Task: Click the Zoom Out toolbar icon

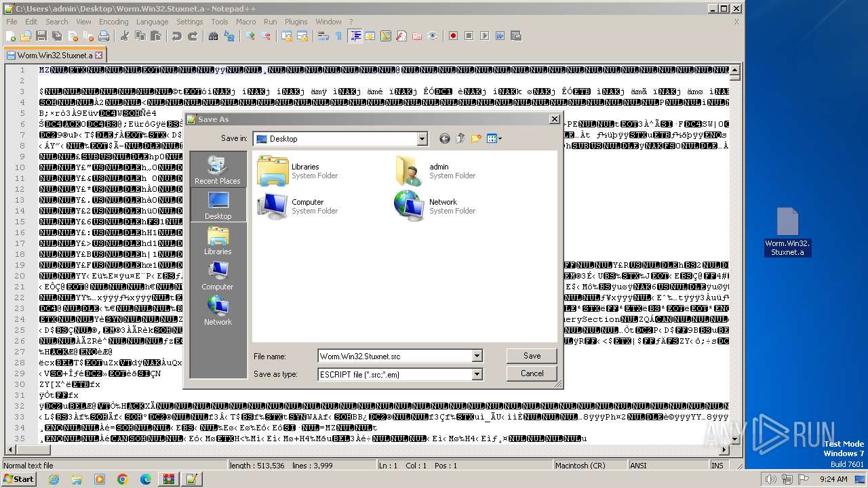Action: click(266, 36)
